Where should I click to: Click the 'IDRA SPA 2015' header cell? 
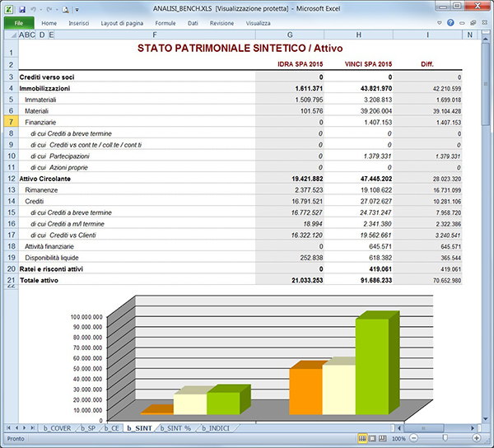pyautogui.click(x=301, y=64)
